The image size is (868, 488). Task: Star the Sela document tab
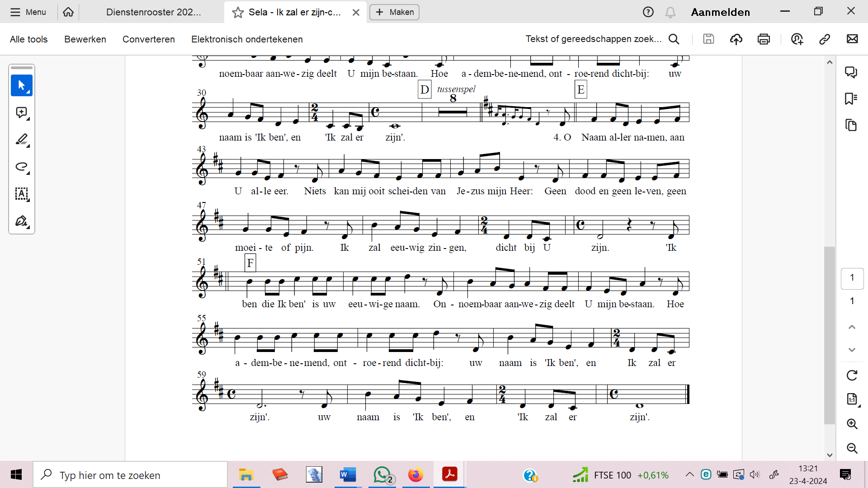[x=238, y=12]
